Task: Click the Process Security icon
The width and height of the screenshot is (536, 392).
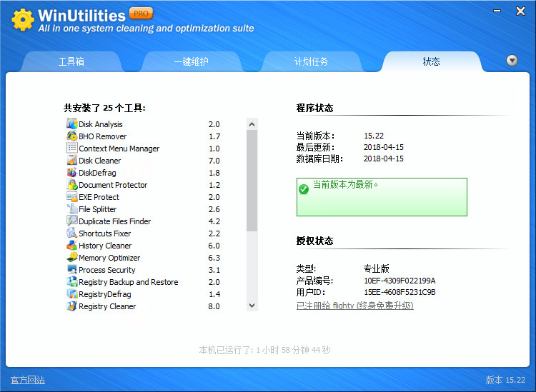Action: pyautogui.click(x=71, y=269)
